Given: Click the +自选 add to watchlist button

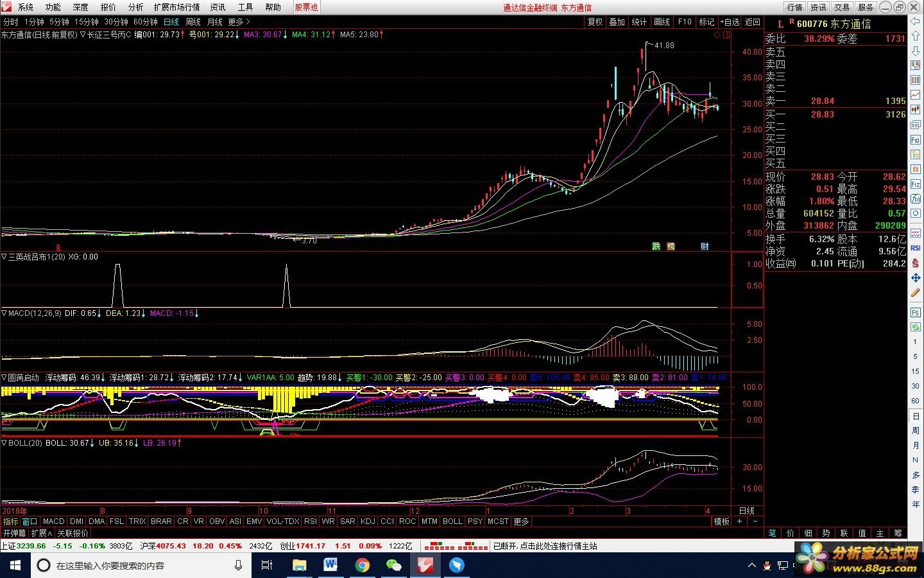Looking at the screenshot, I should tap(730, 22).
